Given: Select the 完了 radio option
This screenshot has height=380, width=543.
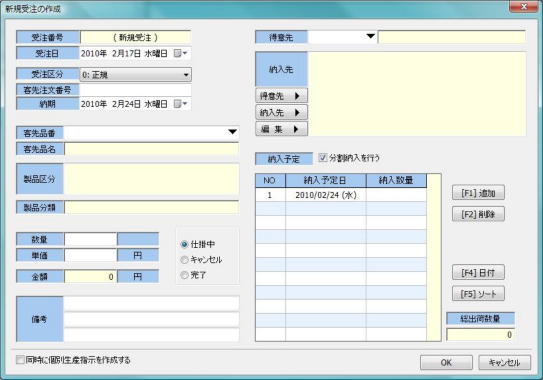Looking at the screenshot, I should (x=185, y=275).
